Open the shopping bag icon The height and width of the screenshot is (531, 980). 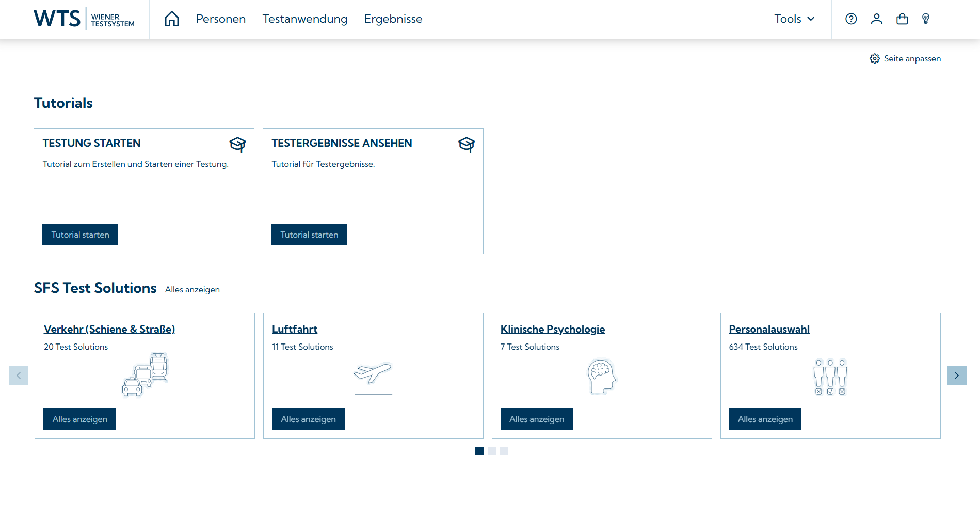(x=902, y=19)
